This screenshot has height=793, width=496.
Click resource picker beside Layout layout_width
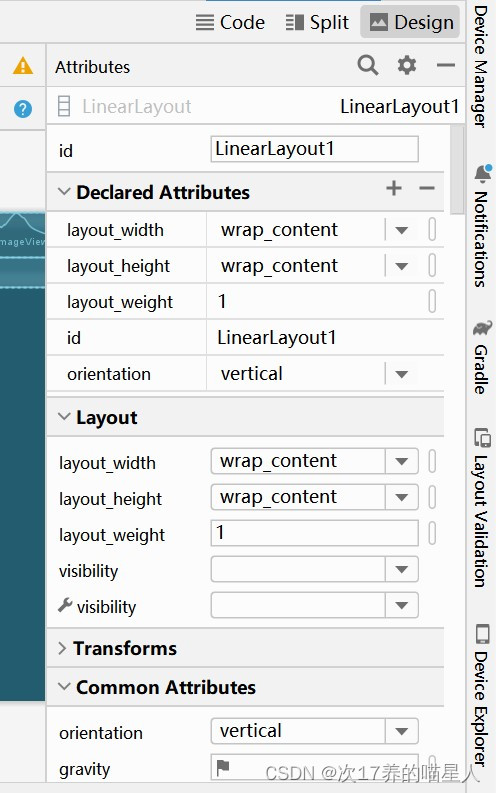432,461
